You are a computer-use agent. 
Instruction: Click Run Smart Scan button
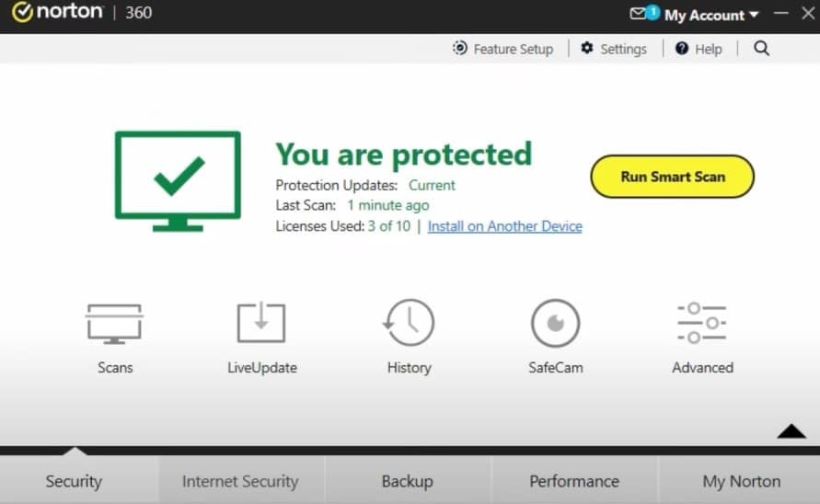[673, 177]
